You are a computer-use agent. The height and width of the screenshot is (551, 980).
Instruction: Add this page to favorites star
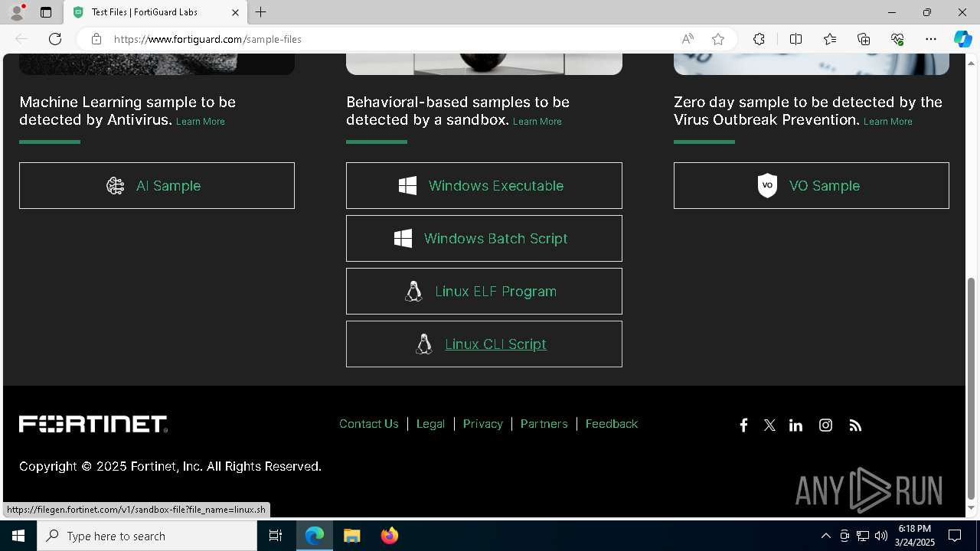coord(718,39)
